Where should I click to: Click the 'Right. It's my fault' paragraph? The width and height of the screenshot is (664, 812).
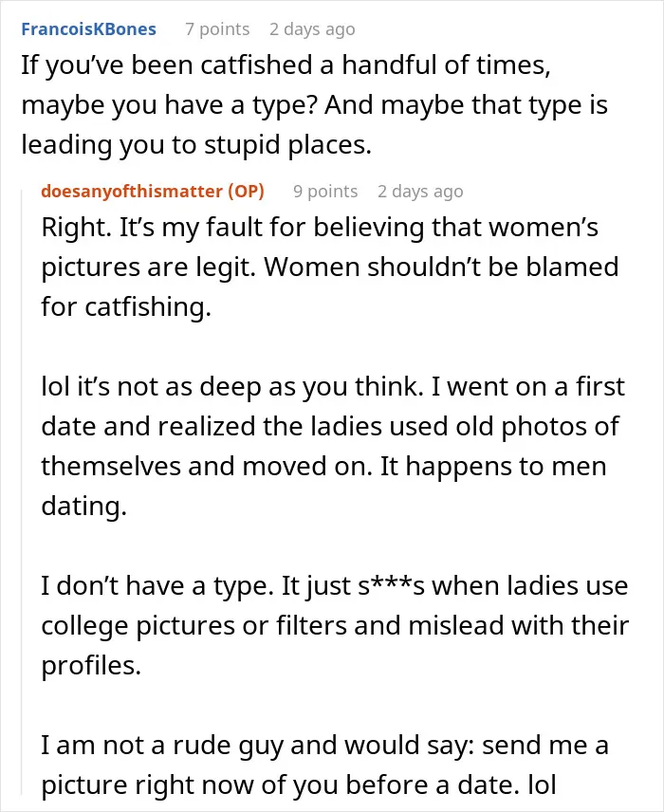click(x=330, y=267)
